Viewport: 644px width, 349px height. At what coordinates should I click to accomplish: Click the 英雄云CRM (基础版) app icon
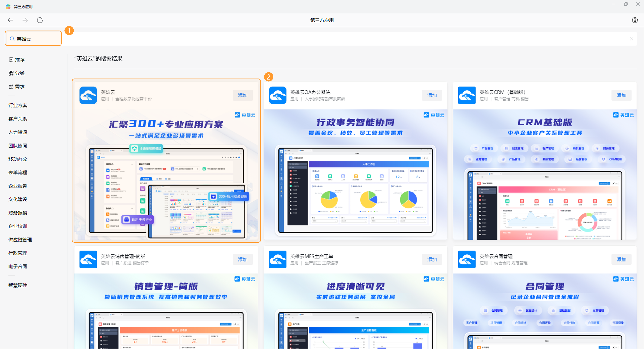[x=467, y=95]
